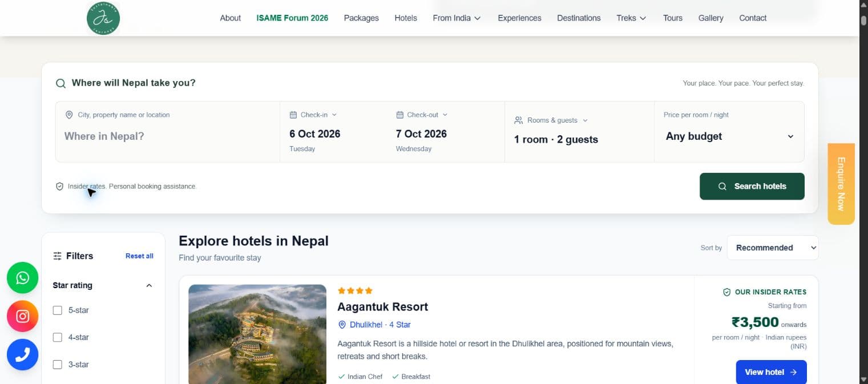Open Instagram floating button
Image resolution: width=868 pixels, height=384 pixels.
pyautogui.click(x=23, y=316)
